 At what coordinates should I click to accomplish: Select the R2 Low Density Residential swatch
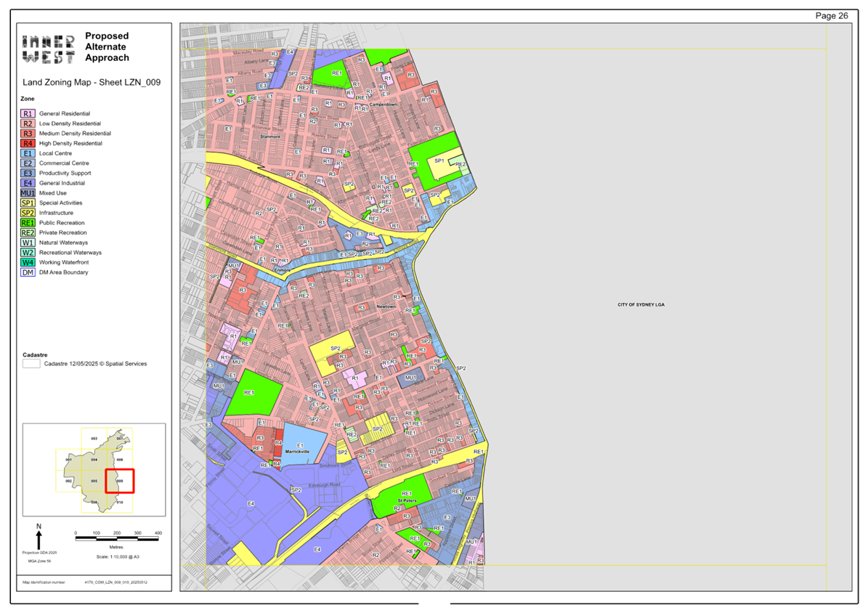pos(28,123)
